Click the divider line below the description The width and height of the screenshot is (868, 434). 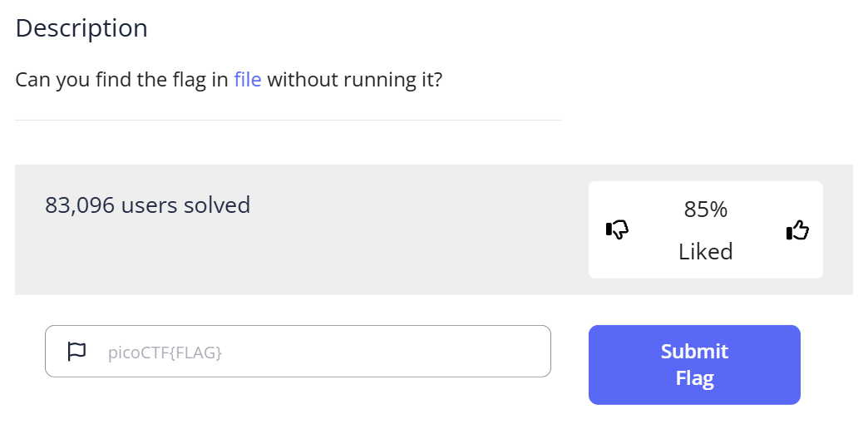tap(288, 121)
